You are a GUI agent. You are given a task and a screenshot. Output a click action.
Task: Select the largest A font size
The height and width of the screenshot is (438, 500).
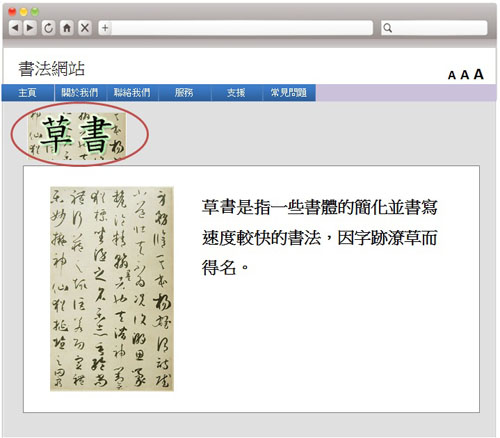coord(479,74)
